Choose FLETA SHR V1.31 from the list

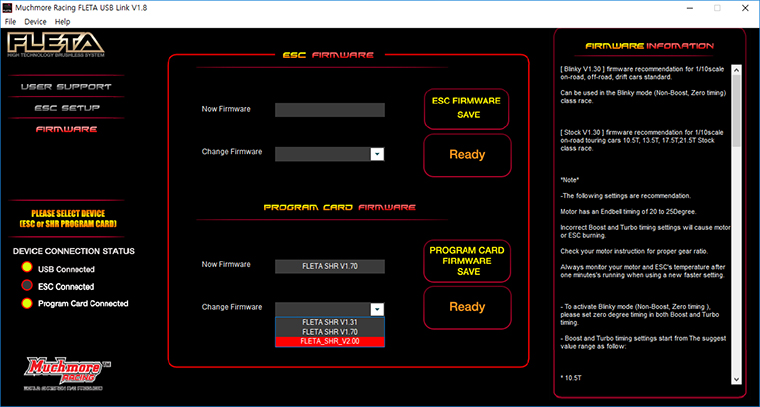click(x=330, y=322)
